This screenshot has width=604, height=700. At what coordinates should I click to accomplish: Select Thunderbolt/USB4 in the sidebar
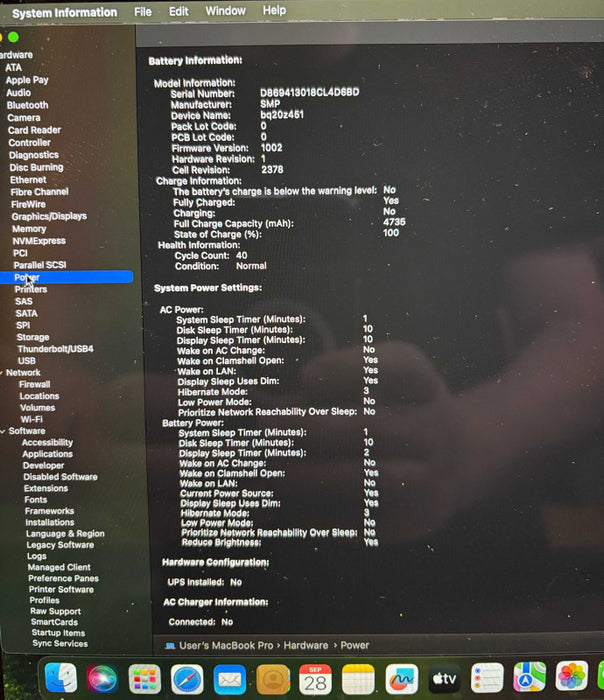pos(55,349)
